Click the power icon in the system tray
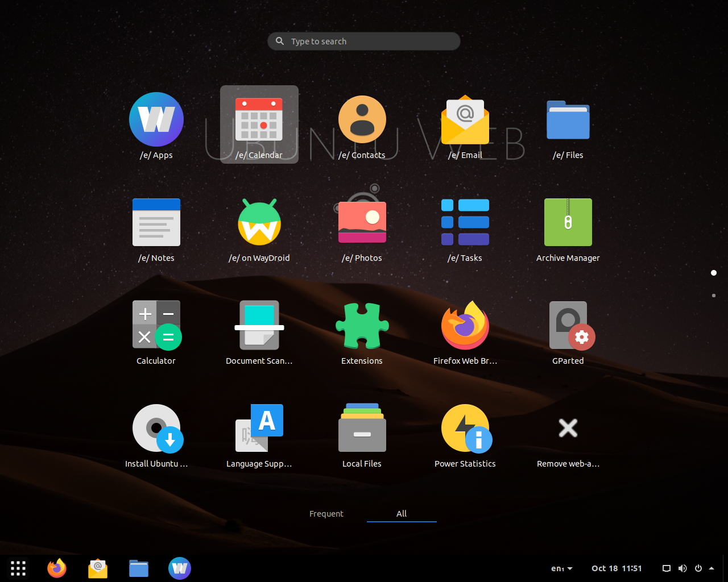Image resolution: width=728 pixels, height=582 pixels. pos(698,568)
